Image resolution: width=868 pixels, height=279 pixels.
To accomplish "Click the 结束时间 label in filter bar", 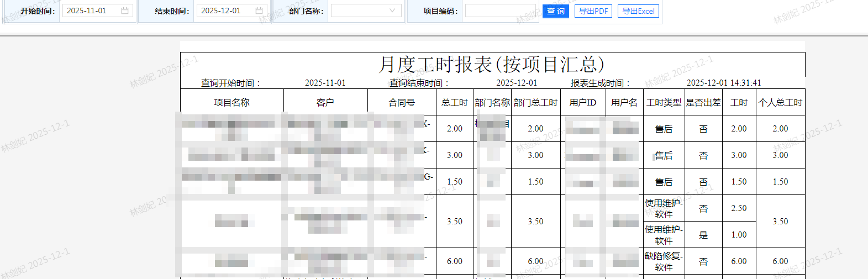I will [172, 11].
